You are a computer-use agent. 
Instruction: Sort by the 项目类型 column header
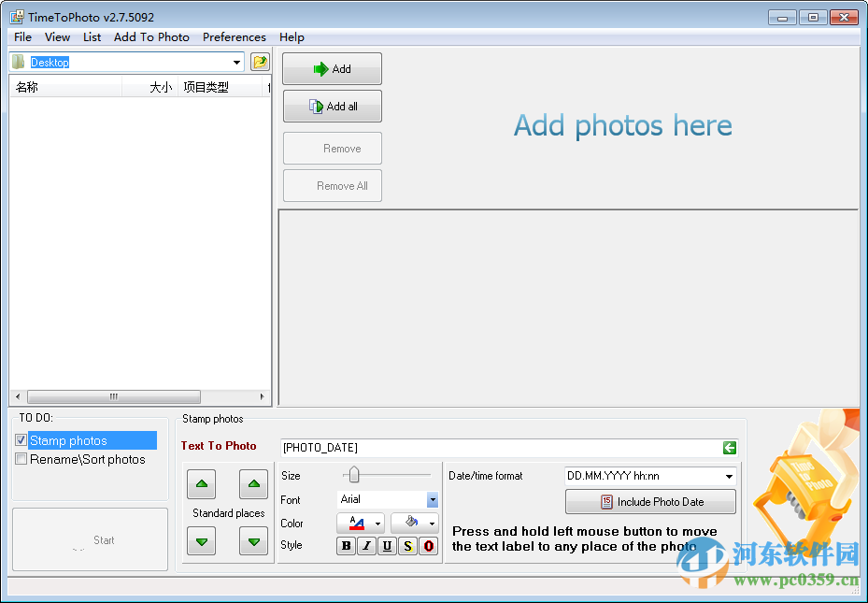[x=220, y=87]
